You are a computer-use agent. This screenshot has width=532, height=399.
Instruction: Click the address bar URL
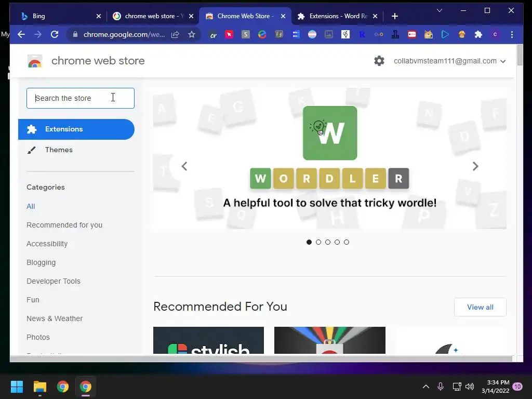click(124, 34)
